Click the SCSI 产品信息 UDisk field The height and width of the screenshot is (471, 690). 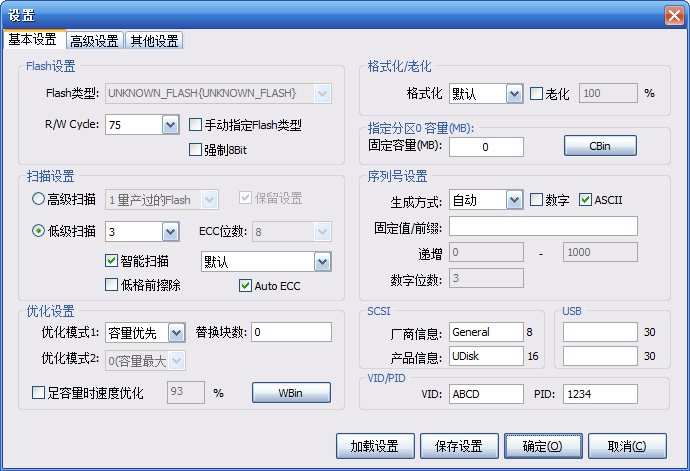point(486,356)
